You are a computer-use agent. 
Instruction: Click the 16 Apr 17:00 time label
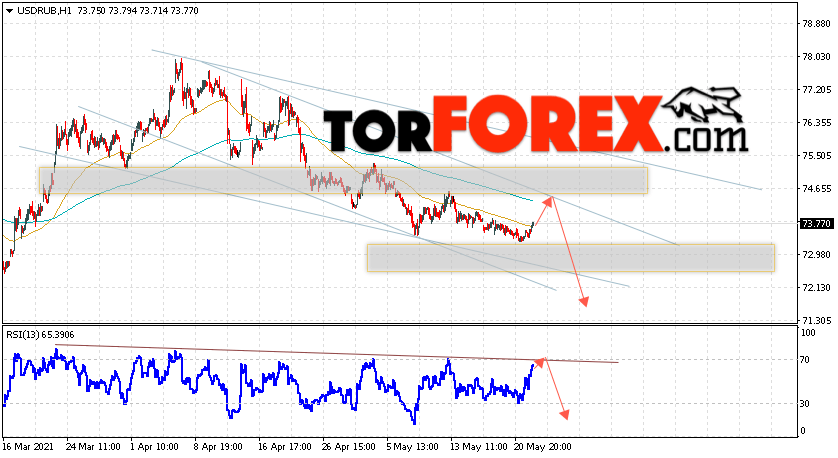[284, 446]
